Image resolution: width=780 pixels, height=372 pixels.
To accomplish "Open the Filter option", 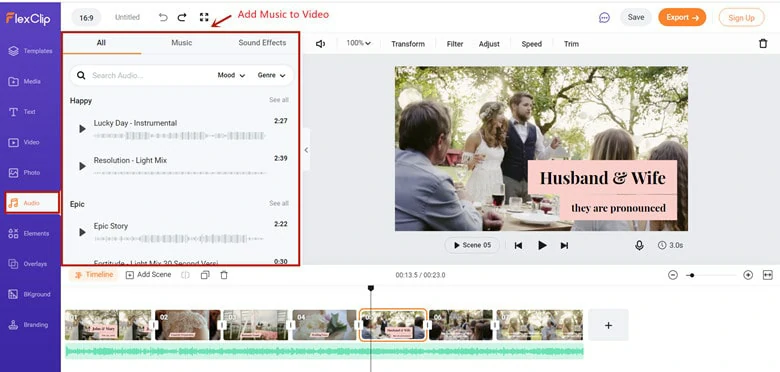I will 455,44.
